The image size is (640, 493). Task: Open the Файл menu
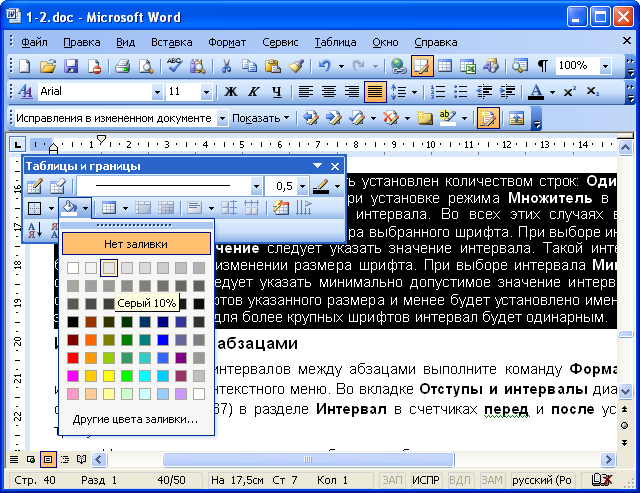click(34, 42)
